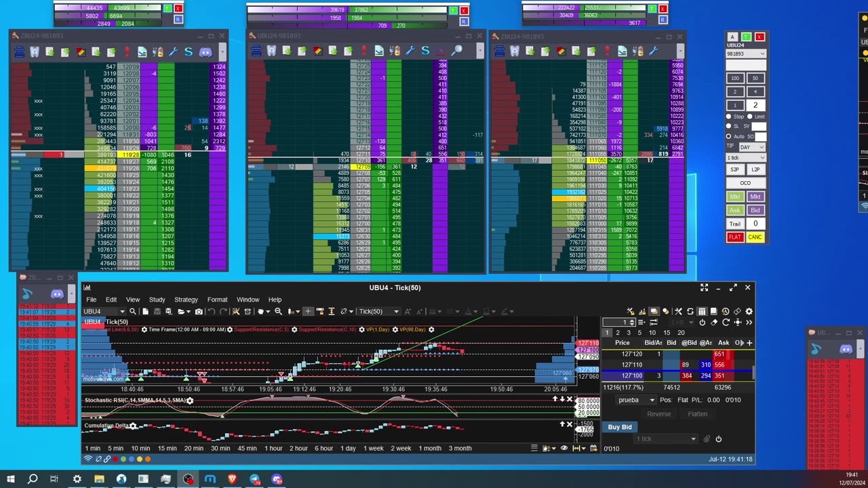The height and width of the screenshot is (488, 868).
Task: Set quantity preset to 100
Action: pyautogui.click(x=735, y=78)
